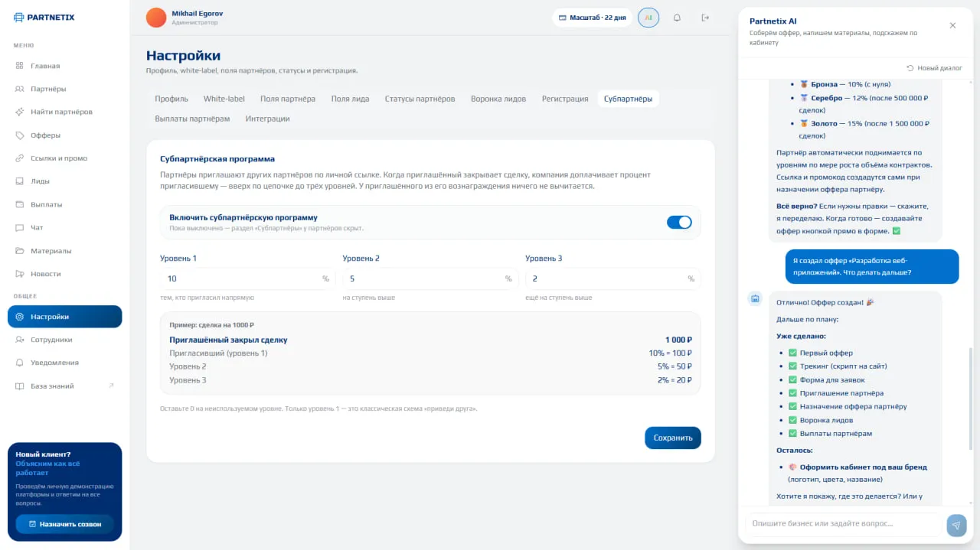Viewport: 980px width, 550px height.
Task: Click the Масштаб 22 дня plan badge
Action: (x=593, y=18)
